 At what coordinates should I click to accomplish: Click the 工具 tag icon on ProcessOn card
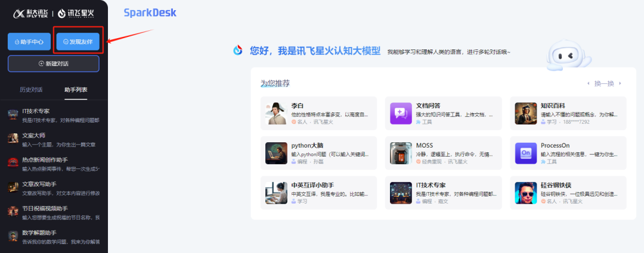coord(543,161)
